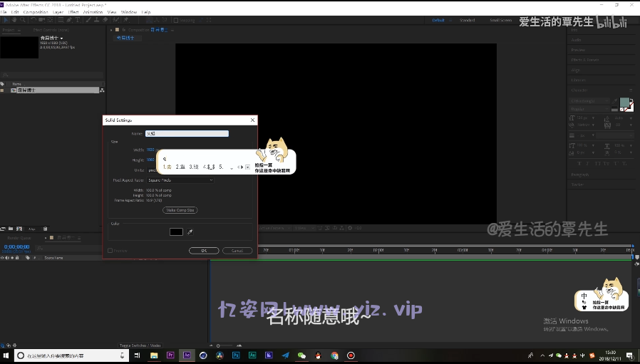Select the Selection arrow tool
This screenshot has height=364, width=640.
(6, 19)
